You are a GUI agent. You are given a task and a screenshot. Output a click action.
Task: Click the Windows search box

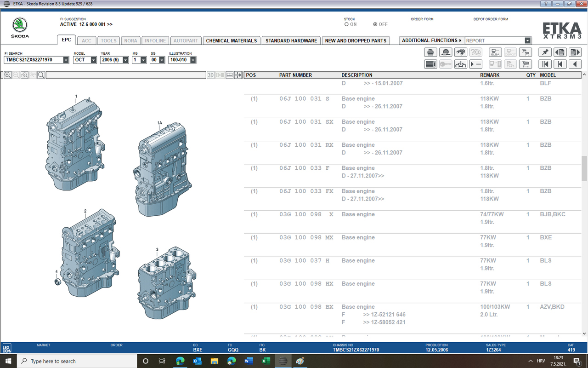click(78, 361)
